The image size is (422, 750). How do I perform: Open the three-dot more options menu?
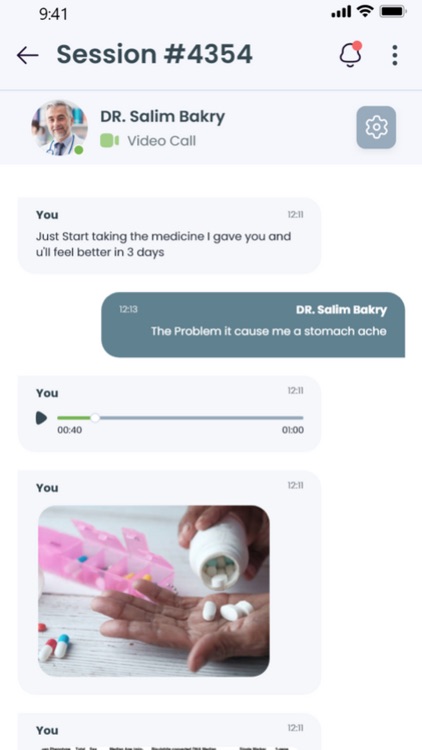[395, 55]
